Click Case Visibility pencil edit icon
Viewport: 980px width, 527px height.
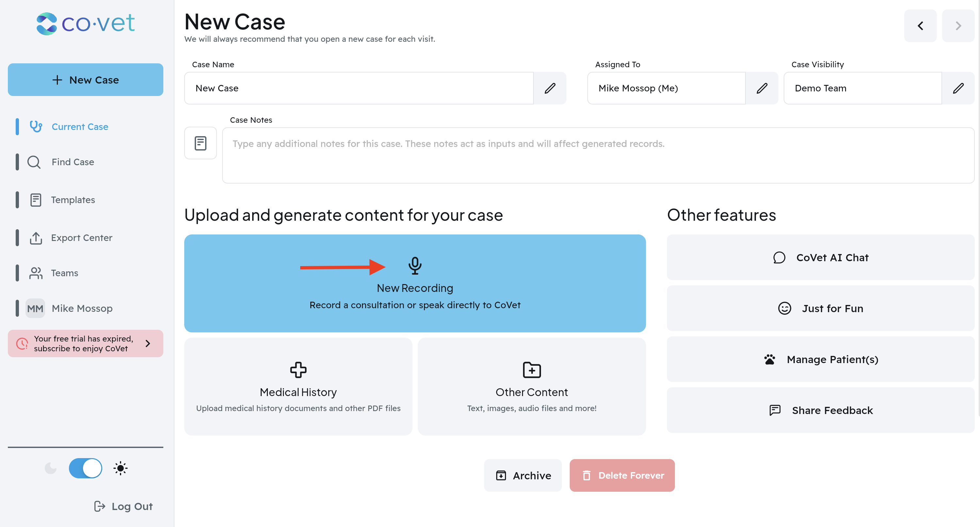coord(958,88)
